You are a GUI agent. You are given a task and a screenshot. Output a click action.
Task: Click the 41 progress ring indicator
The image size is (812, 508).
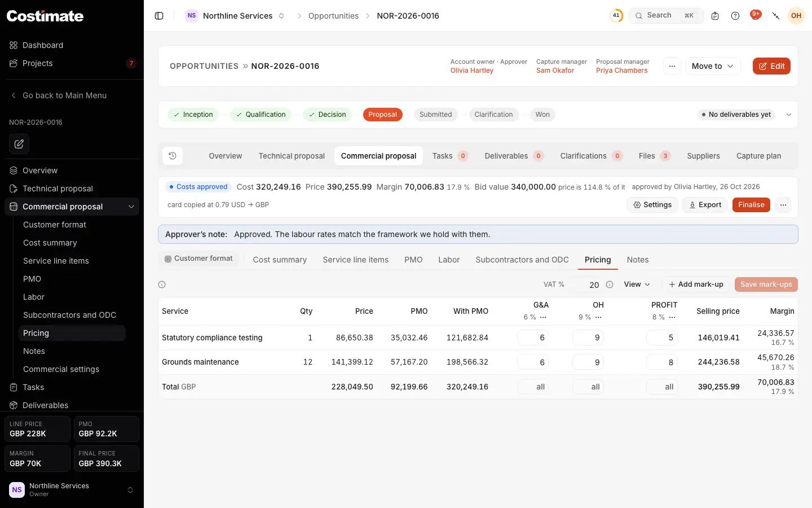click(616, 16)
